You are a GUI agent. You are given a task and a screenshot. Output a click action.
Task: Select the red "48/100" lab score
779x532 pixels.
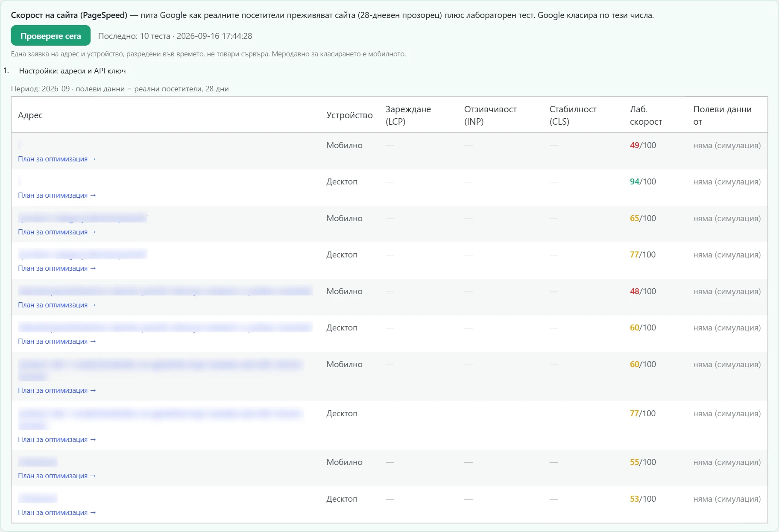(643, 291)
